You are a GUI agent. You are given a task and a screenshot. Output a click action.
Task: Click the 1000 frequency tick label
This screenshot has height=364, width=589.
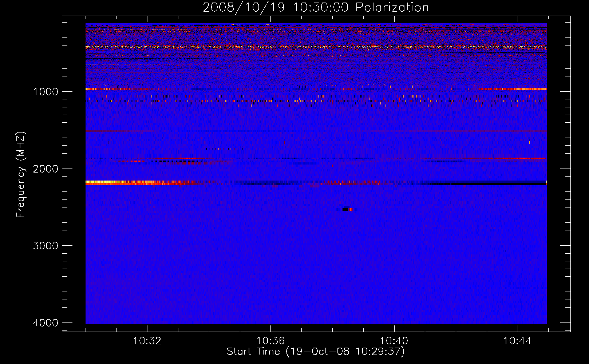tap(46, 92)
